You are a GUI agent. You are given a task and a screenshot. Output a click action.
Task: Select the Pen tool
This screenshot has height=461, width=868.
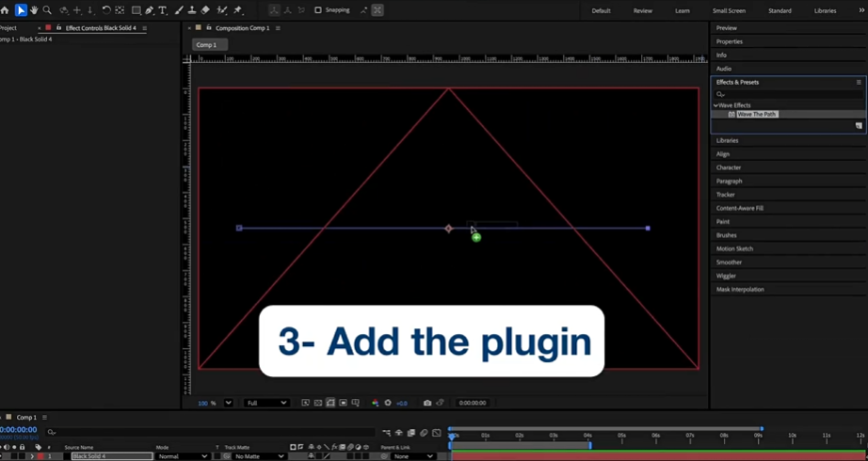(149, 10)
